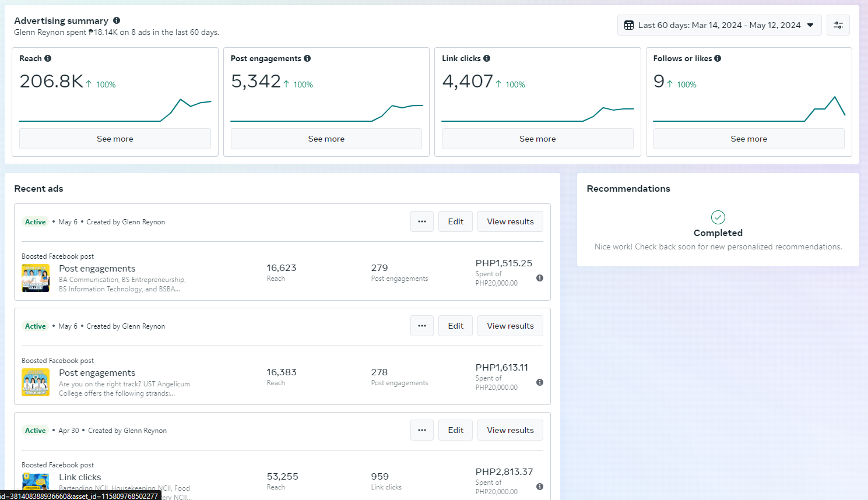Open thumbnail of UST Angelicum strands post
The height and width of the screenshot is (500, 868).
pos(36,382)
